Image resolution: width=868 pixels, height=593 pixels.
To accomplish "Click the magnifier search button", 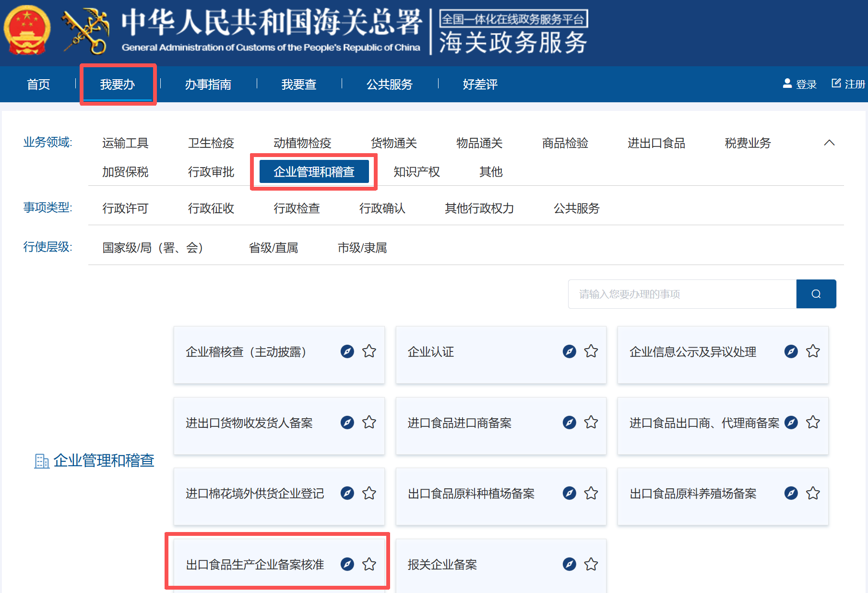I will [x=816, y=294].
